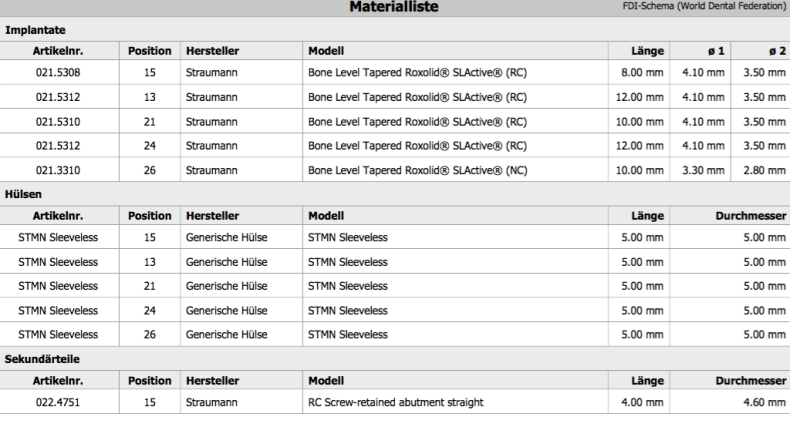
Task: Click the Bone Level Tapered (NC) model cell
Action: [x=418, y=170]
